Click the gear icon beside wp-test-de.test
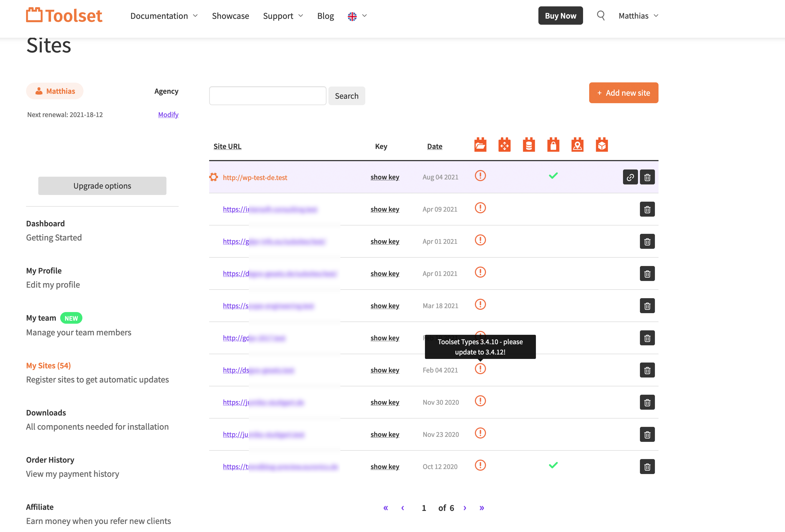Viewport: 785px width, 532px height. coord(214,177)
